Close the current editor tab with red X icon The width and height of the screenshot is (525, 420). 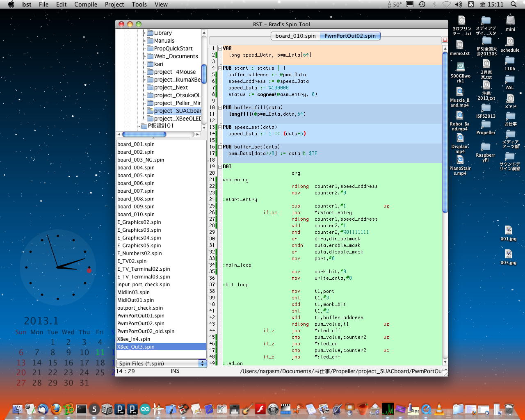[x=445, y=40]
